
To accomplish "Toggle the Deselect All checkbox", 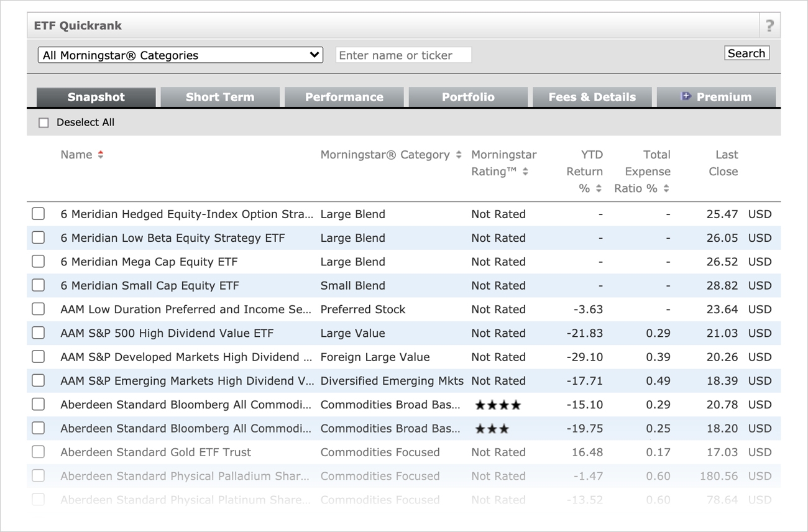I will [44, 123].
